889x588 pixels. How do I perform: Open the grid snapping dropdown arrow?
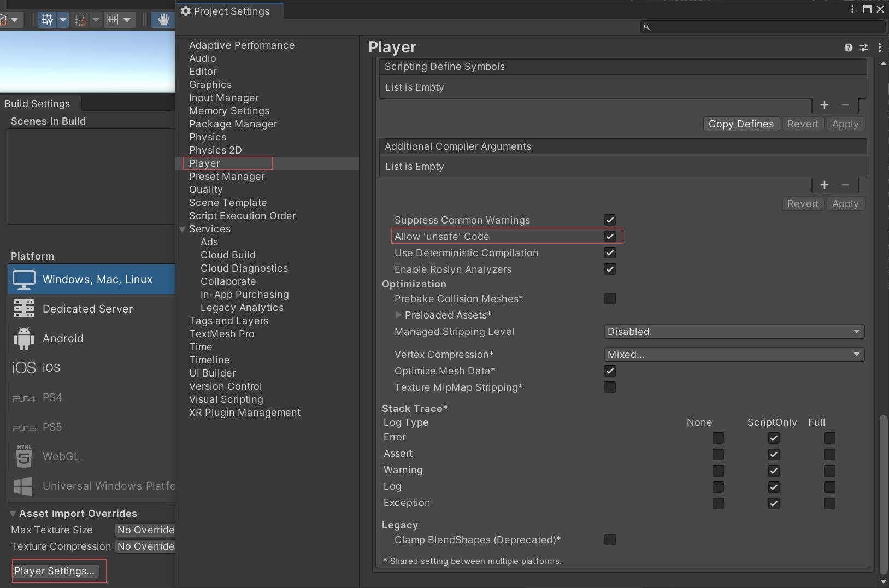[63, 20]
